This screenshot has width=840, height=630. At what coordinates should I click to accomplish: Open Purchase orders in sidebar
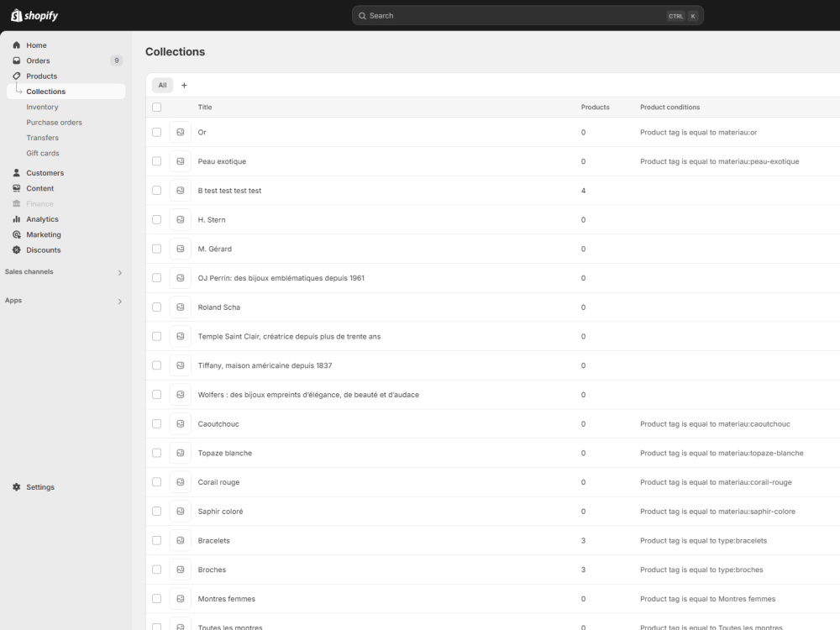coord(54,122)
